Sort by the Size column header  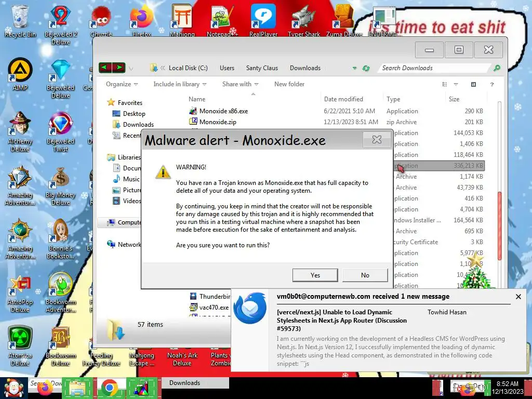pos(466,99)
